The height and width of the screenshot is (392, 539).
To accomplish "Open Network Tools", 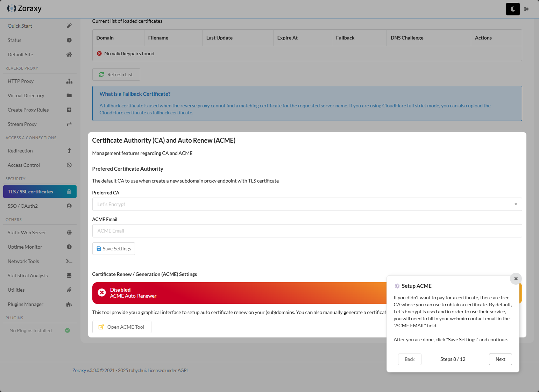I will pos(40,261).
